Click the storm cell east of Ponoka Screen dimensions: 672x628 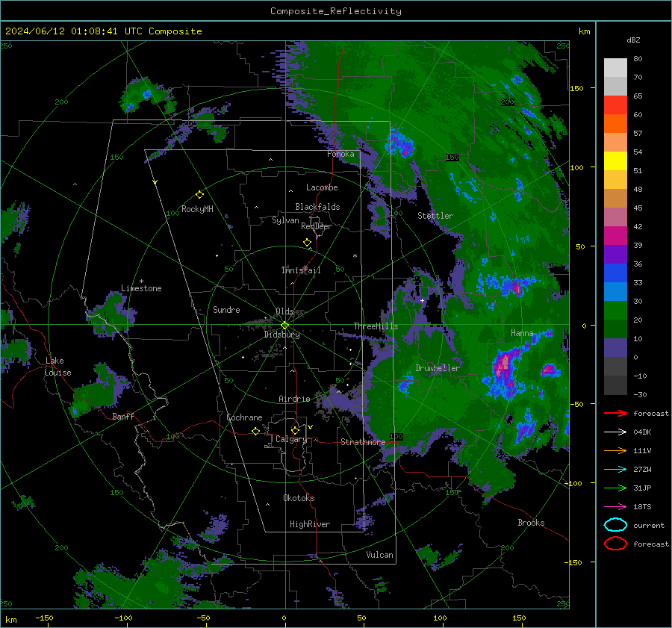coord(400,143)
